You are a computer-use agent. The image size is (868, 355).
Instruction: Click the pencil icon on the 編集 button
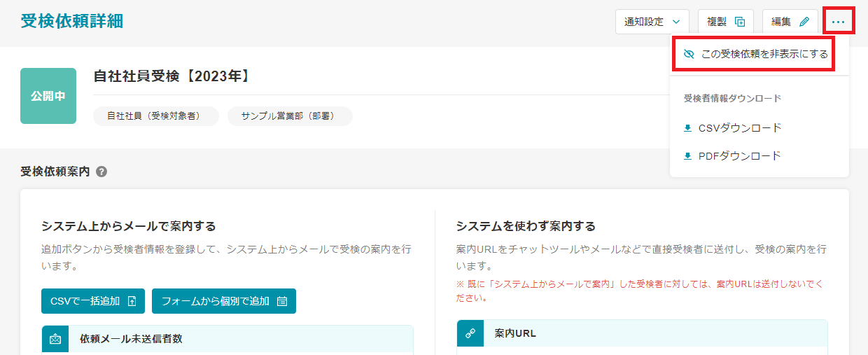(x=804, y=22)
